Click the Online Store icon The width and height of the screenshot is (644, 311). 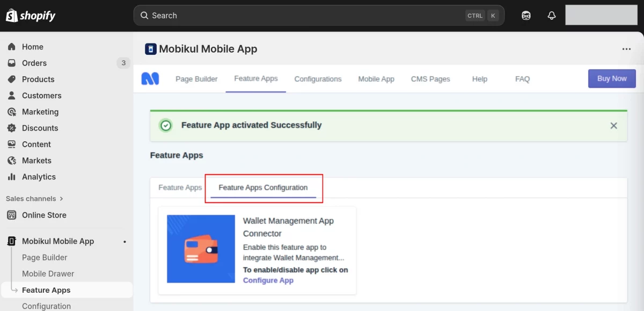click(x=11, y=215)
